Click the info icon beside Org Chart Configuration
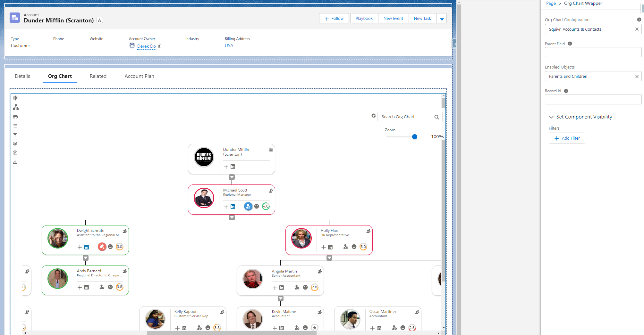644x335 pixels. click(x=639, y=20)
